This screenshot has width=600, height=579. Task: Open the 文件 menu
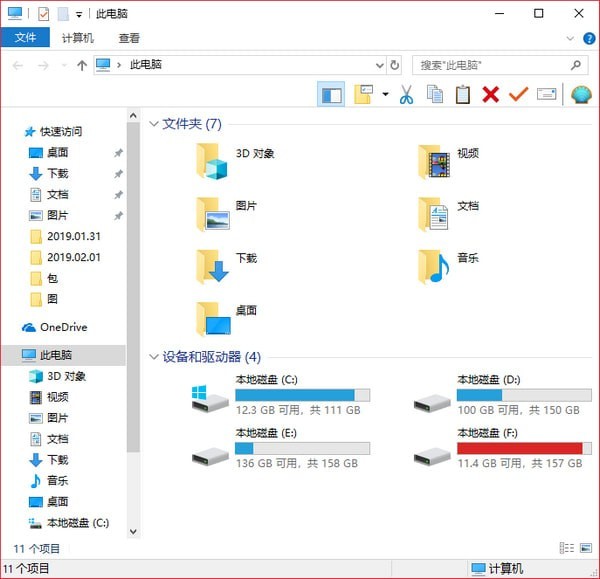tap(25, 38)
